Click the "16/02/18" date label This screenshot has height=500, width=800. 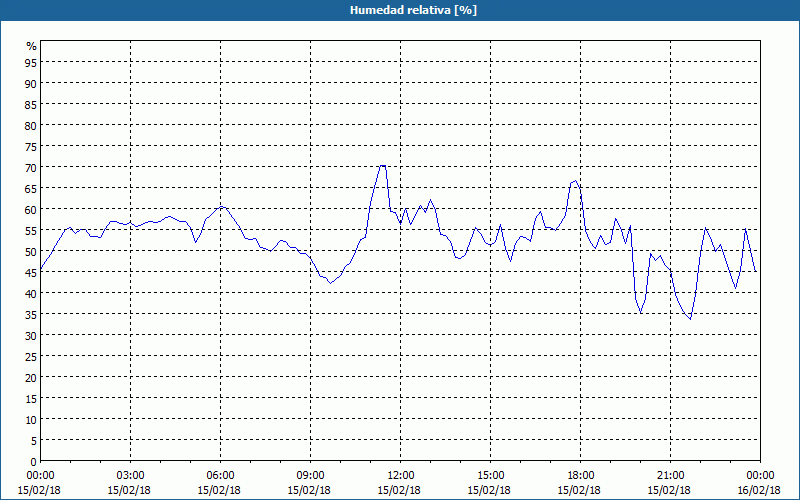point(759,490)
